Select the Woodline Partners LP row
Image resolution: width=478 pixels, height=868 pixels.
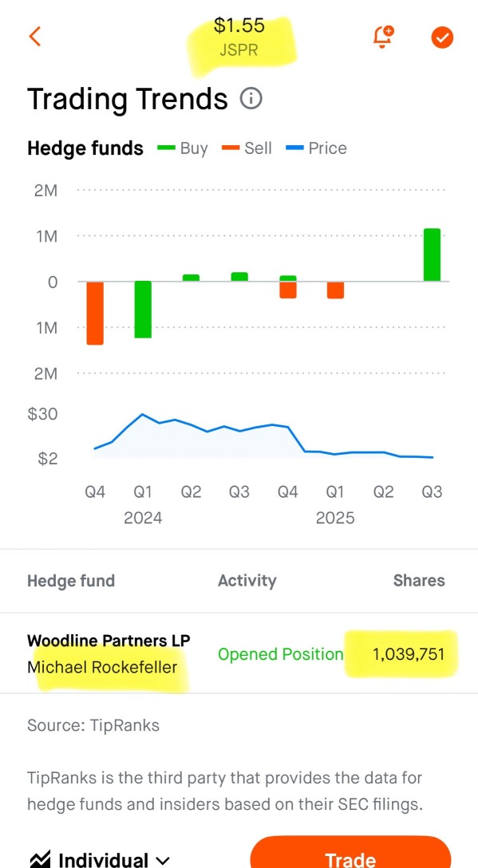(108, 641)
